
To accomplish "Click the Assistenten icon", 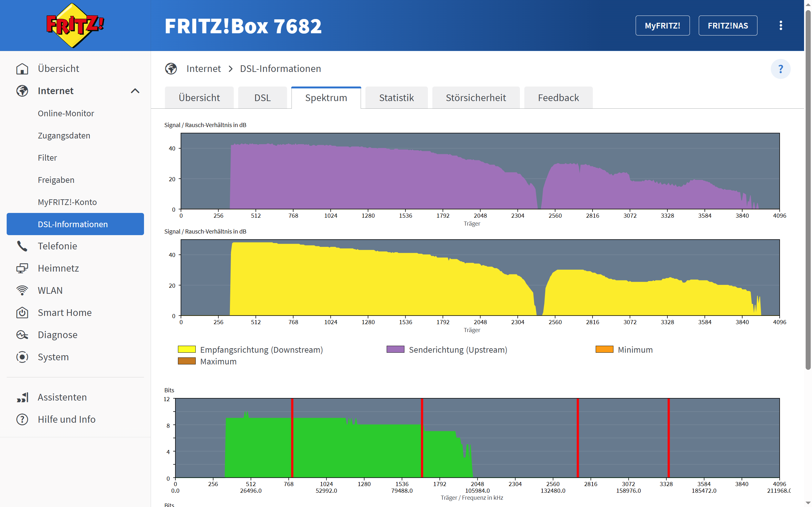I will point(22,397).
